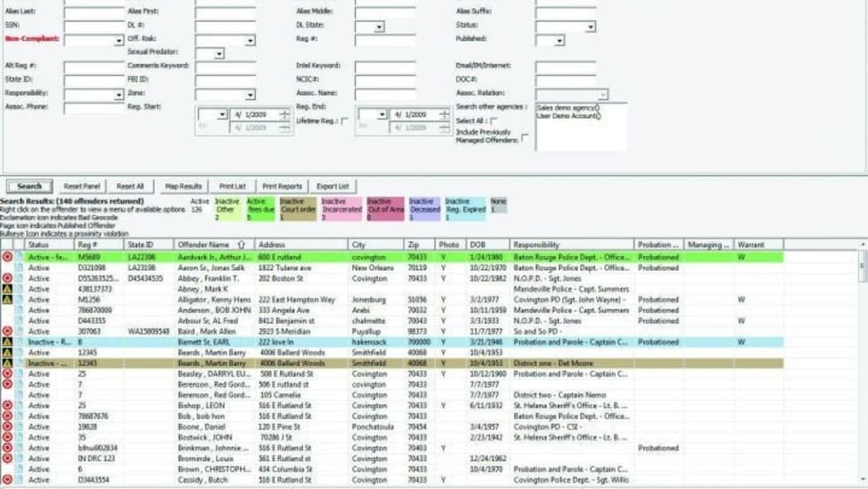The height and width of the screenshot is (489, 868).
Task: Click the bullseye icon next to Bishop, LEON
Action: (x=7, y=406)
